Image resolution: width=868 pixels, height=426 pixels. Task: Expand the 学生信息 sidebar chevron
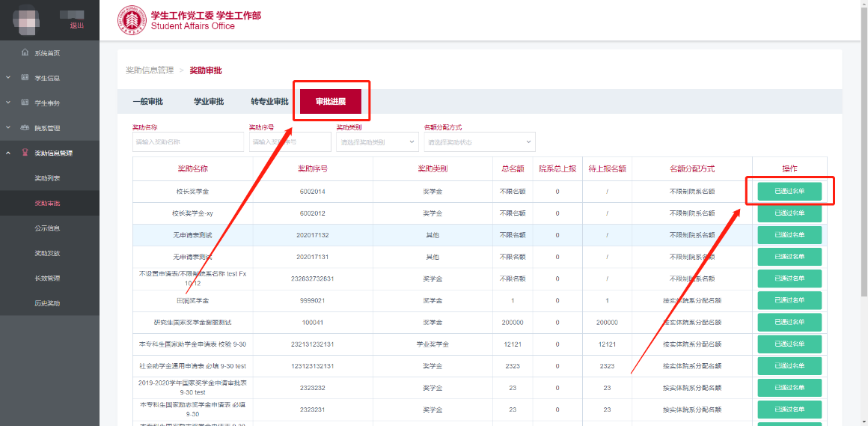click(x=8, y=78)
